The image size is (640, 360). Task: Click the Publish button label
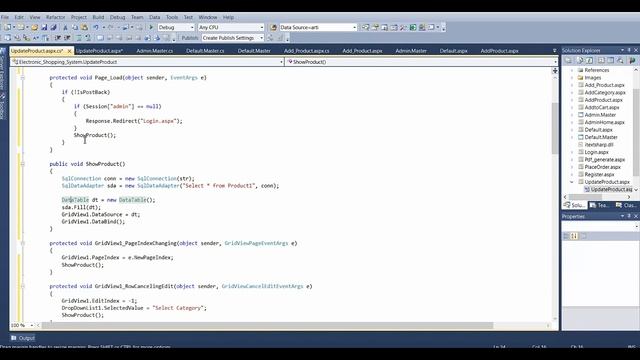[190, 38]
